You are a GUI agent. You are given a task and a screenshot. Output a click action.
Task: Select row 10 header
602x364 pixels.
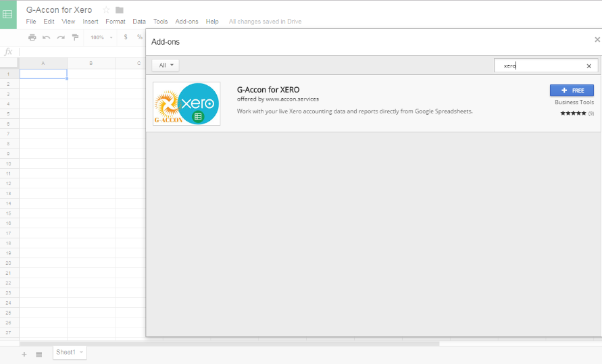pos(9,164)
